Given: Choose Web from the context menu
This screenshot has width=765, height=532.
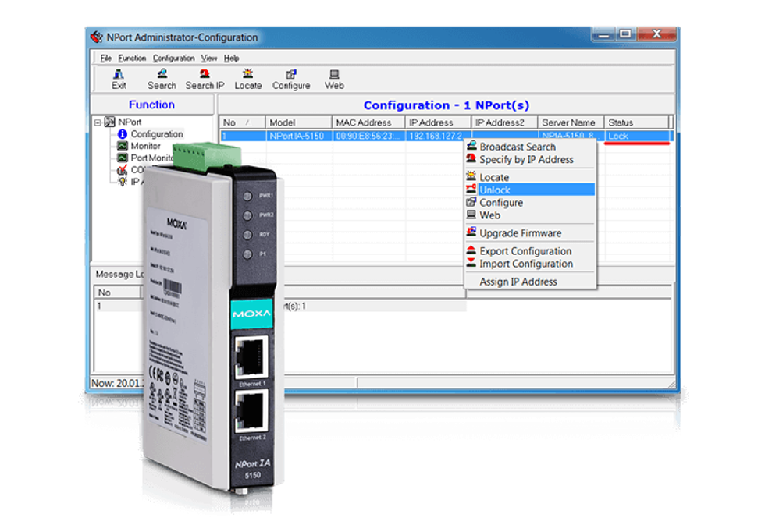Looking at the screenshot, I should (530, 215).
